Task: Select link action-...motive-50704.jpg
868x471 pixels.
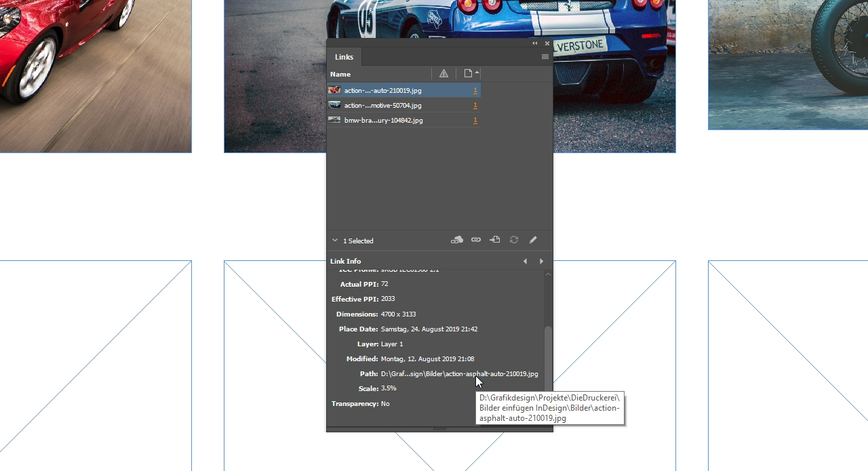Action: pyautogui.click(x=404, y=105)
